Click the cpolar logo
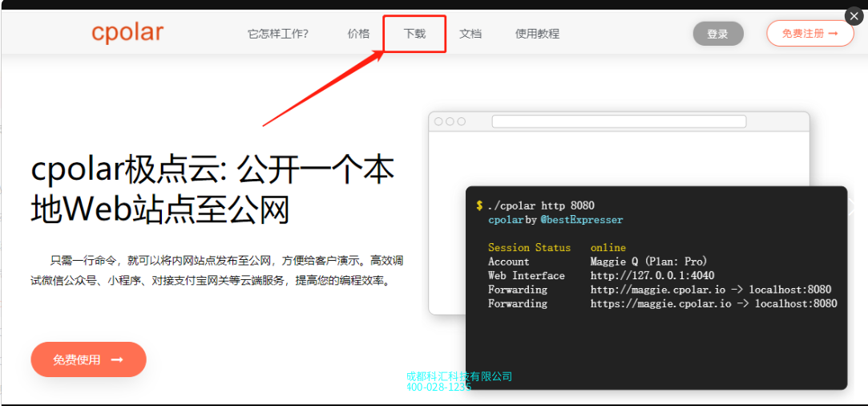868x406 pixels. (127, 33)
